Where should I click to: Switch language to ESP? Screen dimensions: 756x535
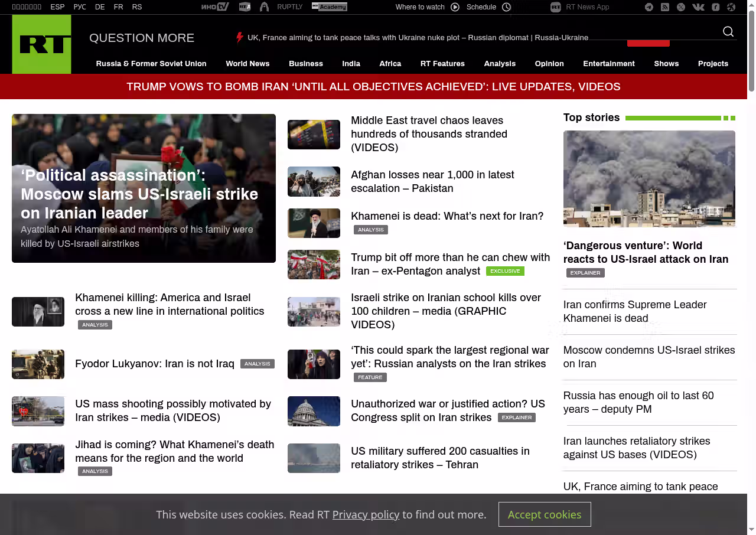pos(57,7)
